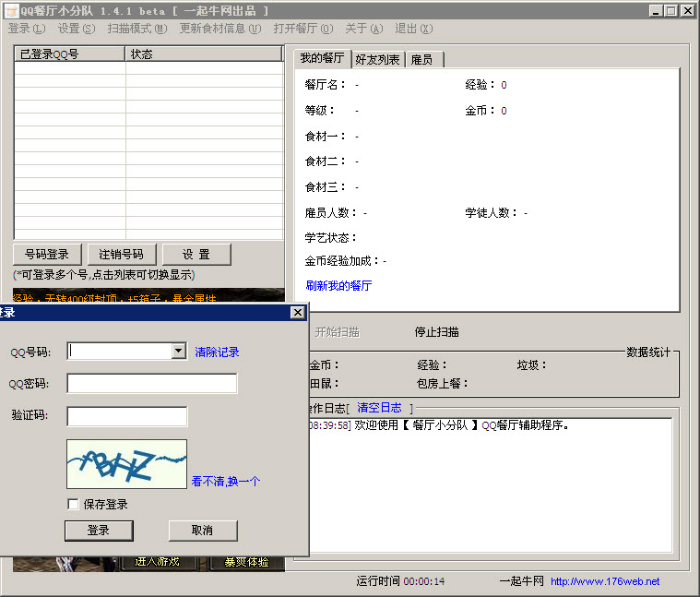Click 看不清,换一个 to refresh captcha

pyautogui.click(x=226, y=481)
